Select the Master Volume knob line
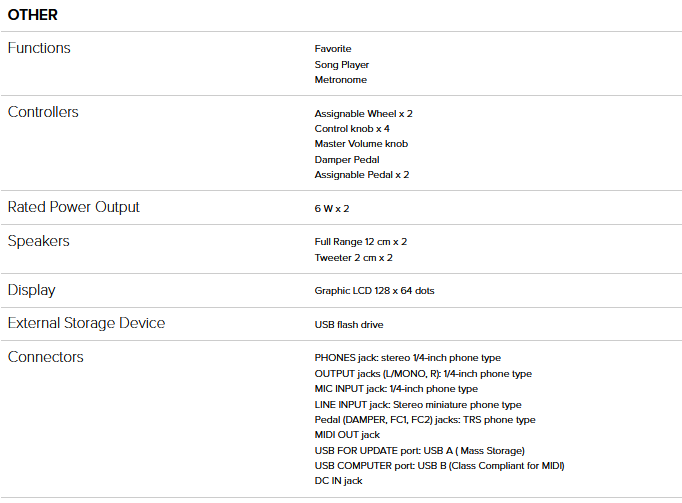 tap(361, 144)
